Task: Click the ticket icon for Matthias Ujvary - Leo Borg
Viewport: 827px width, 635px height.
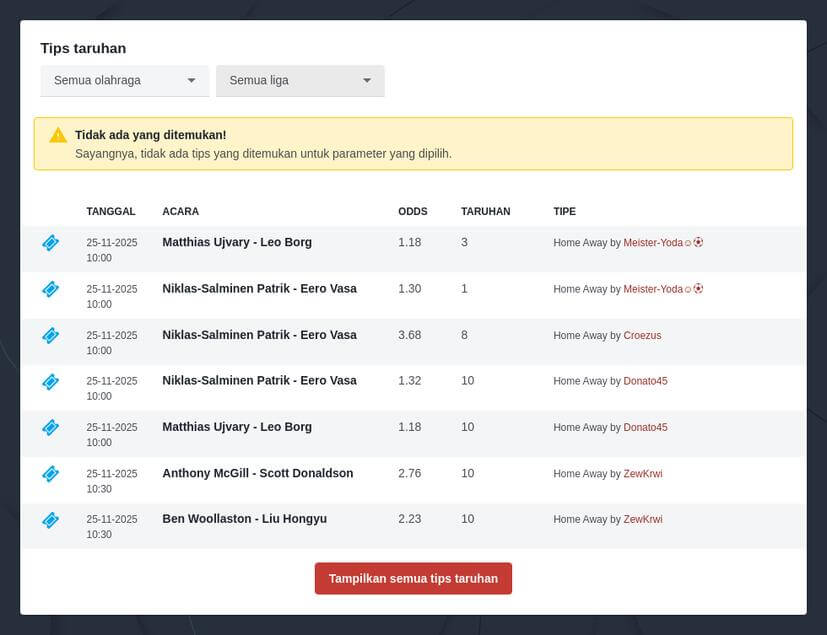Action: [50, 243]
